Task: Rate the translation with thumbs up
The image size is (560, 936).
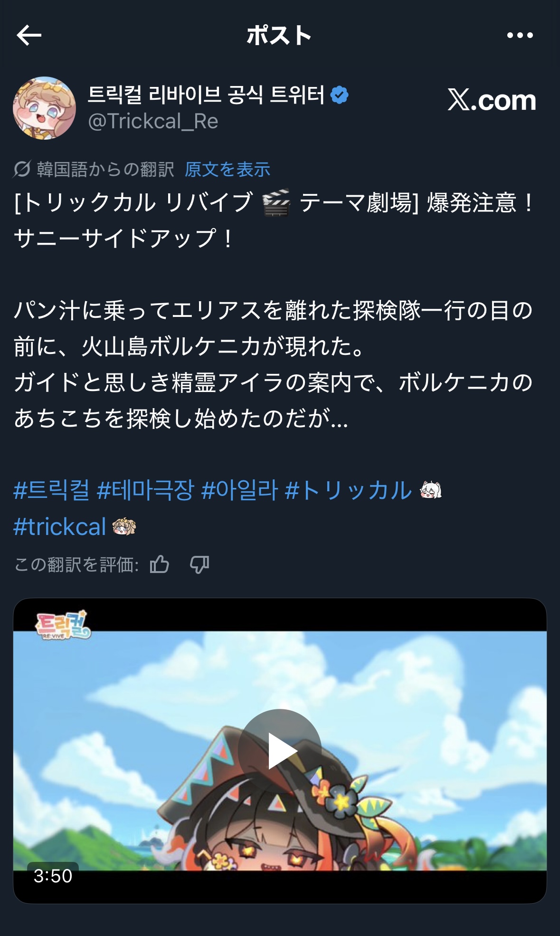Action: (160, 564)
